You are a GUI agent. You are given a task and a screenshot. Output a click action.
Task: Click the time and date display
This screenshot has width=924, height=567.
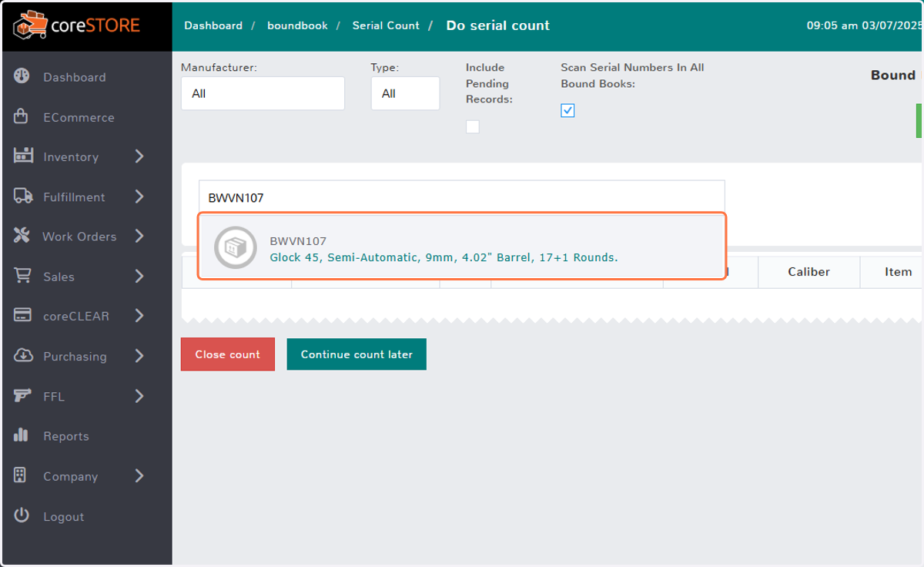[865, 25]
